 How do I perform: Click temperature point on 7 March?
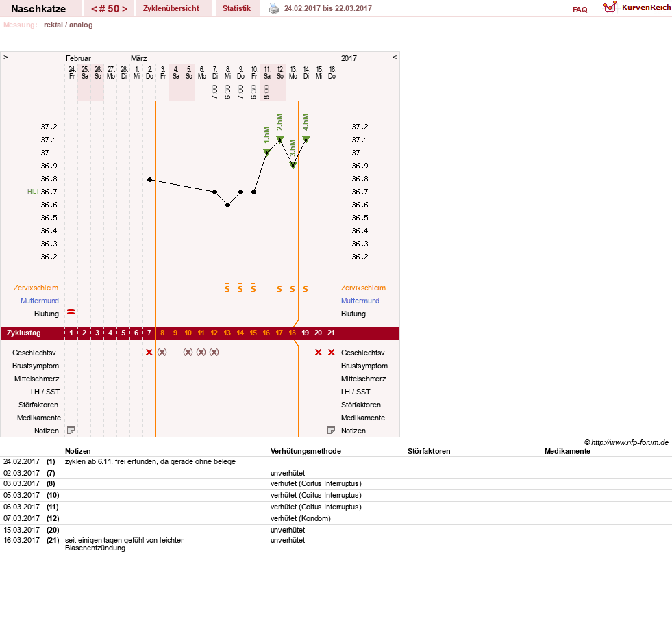pos(214,192)
